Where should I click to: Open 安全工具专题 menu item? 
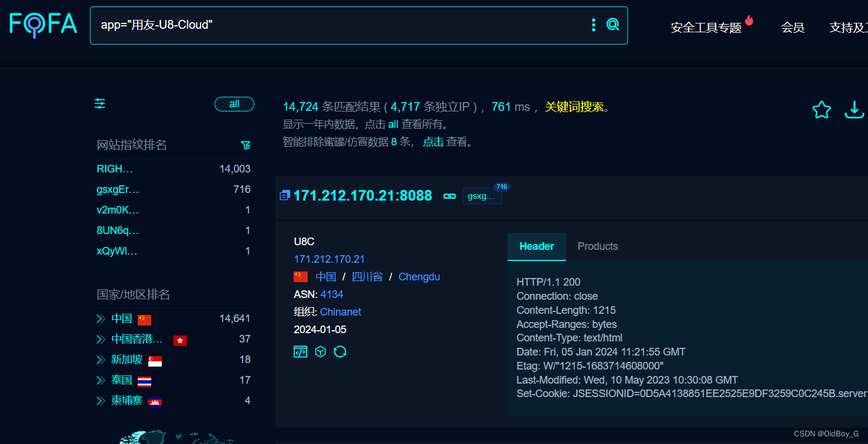coord(706,28)
